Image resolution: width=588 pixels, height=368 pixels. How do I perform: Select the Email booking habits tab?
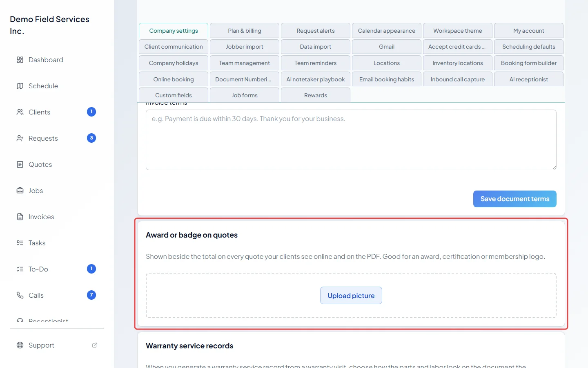click(x=387, y=79)
